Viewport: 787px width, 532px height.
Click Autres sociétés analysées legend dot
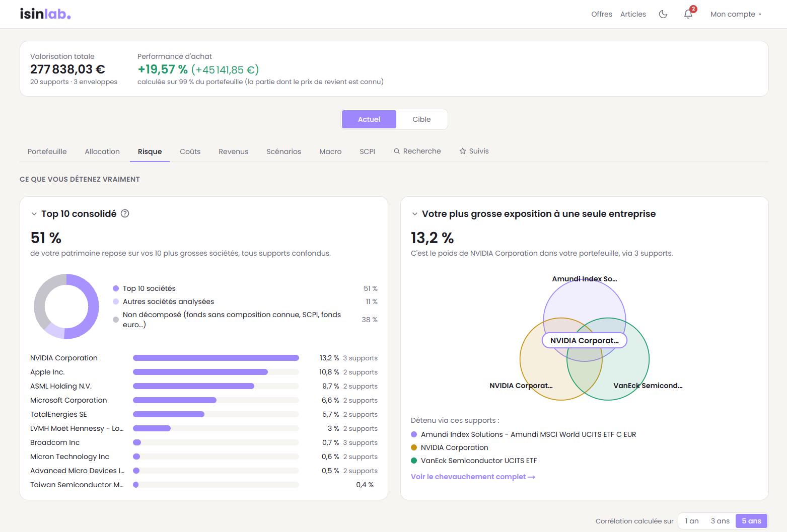click(116, 301)
